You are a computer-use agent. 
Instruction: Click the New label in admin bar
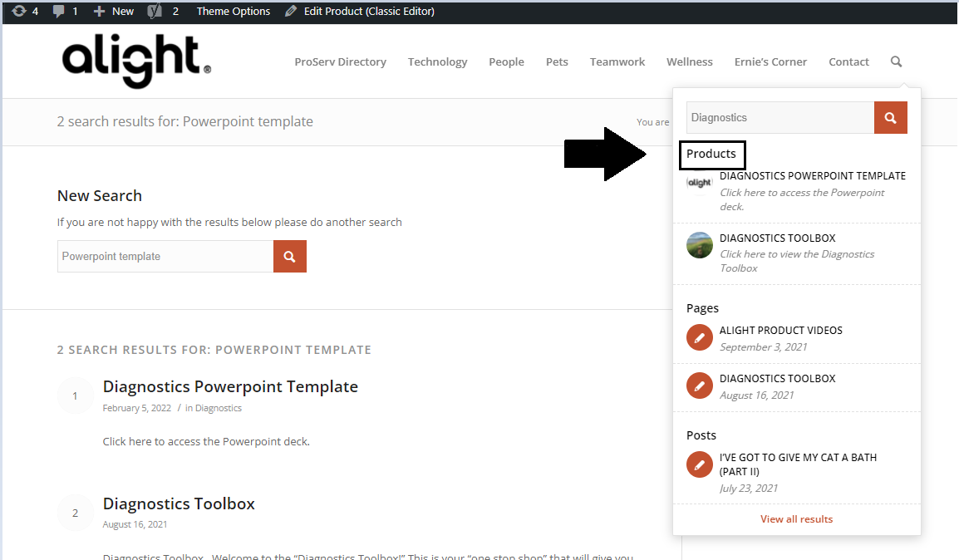pos(122,11)
